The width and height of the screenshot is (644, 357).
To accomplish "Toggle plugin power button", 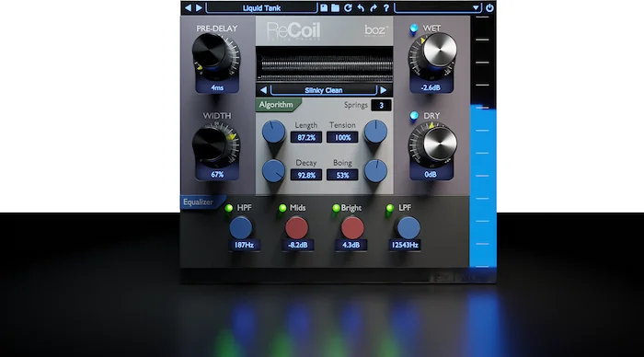I will 489,7.
